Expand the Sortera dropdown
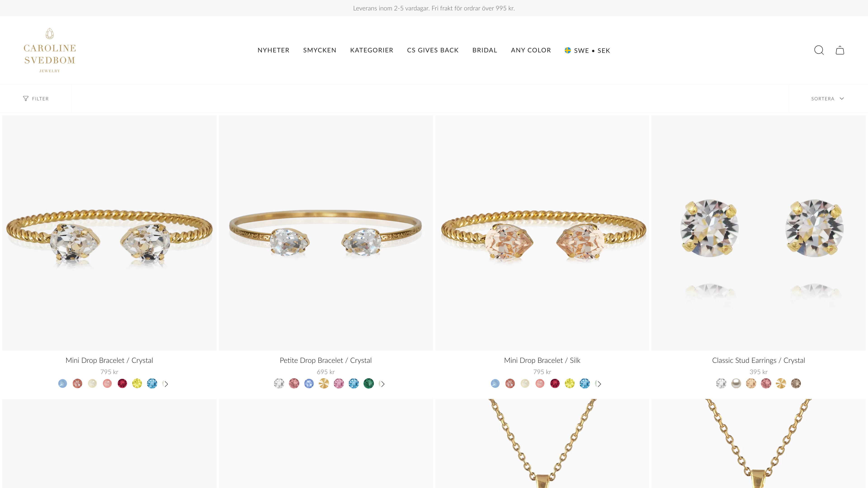Image resolution: width=868 pixels, height=488 pixels. [x=828, y=99]
